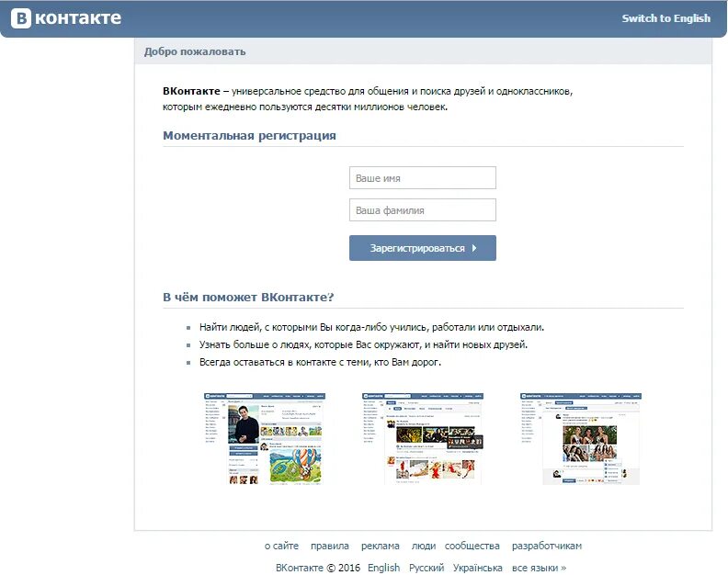
Task: Switch to English via header link
Action: tap(665, 18)
